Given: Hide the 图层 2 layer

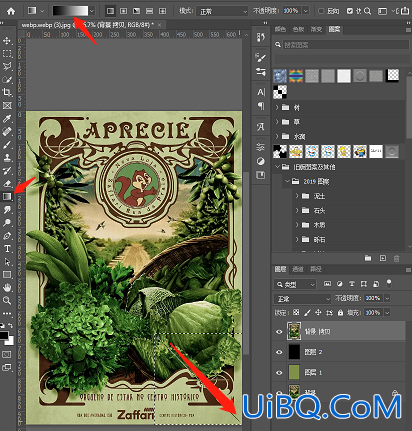Looking at the screenshot, I should [x=279, y=352].
